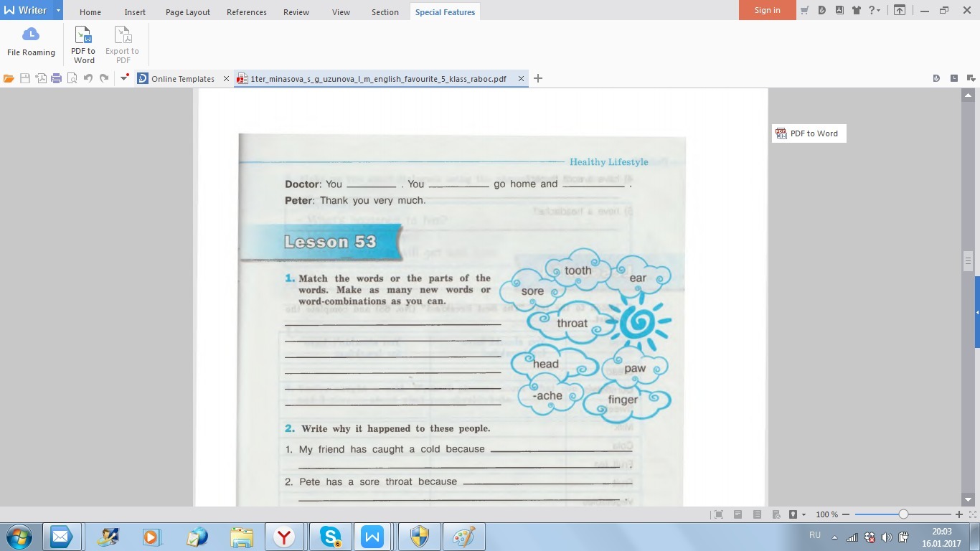Open Skype from the Windows taskbar
980x551 pixels.
331,537
